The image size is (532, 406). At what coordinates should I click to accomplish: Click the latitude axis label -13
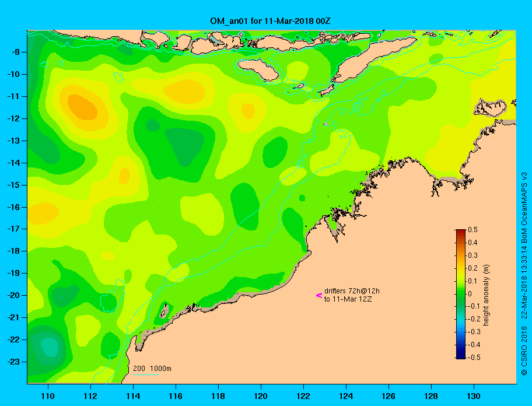[14, 141]
